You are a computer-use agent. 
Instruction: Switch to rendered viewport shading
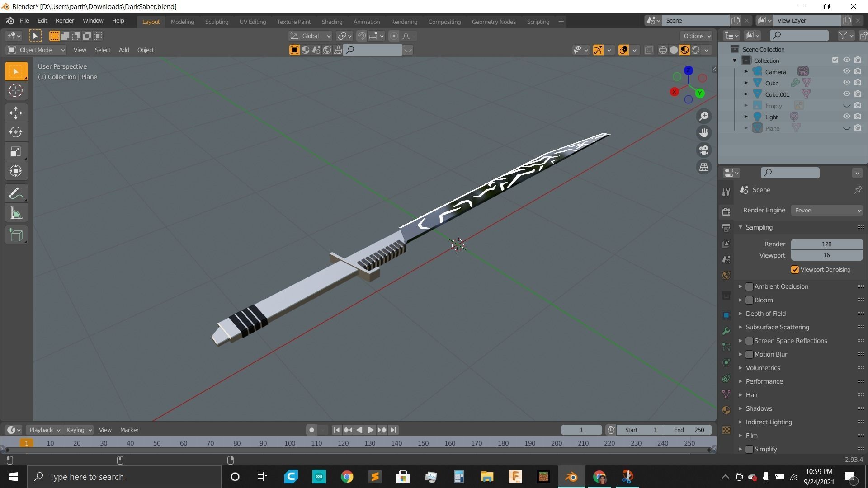tap(696, 50)
